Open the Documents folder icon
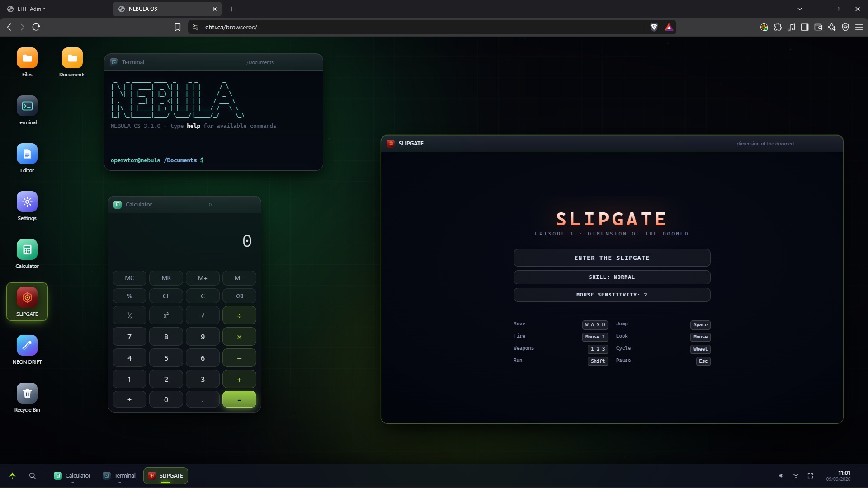868x488 pixels. [72, 63]
